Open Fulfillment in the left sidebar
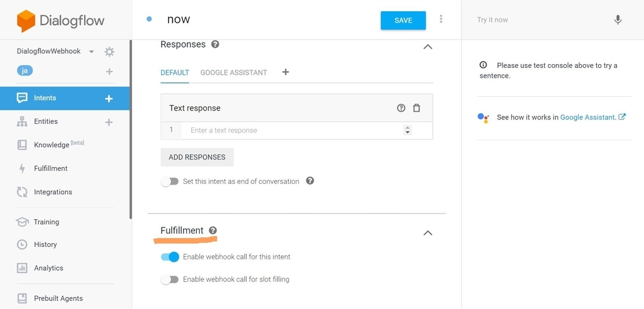Image resolution: width=644 pixels, height=309 pixels. coord(50,168)
